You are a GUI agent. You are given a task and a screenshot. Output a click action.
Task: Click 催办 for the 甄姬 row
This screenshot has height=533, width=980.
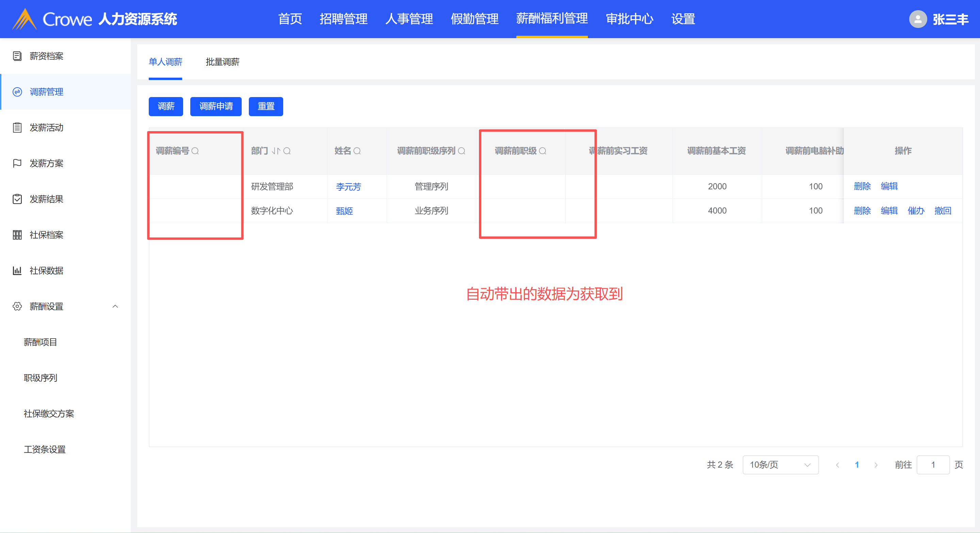[916, 210]
